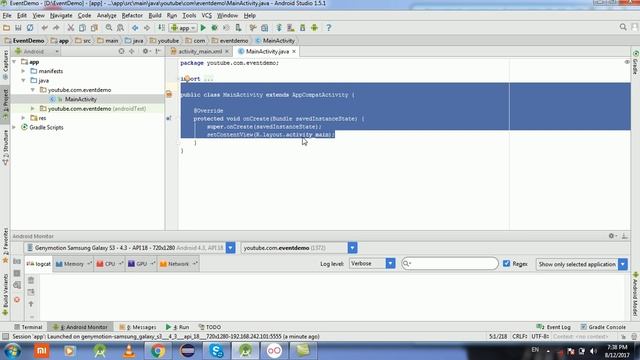Viewport: 640px width, 360px height.
Task: Select the CPU monitor tab
Action: tap(109, 264)
